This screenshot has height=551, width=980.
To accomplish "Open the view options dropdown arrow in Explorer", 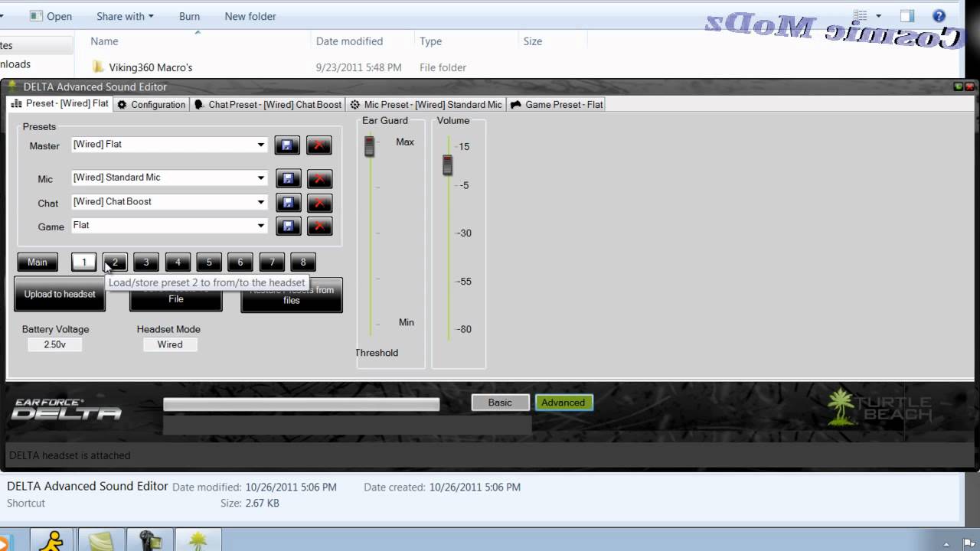I will click(x=878, y=16).
